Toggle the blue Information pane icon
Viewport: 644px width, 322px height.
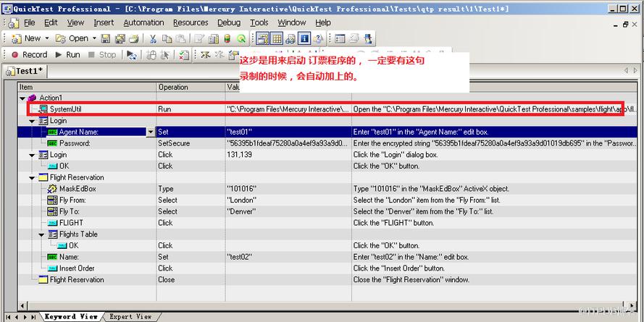point(304,38)
